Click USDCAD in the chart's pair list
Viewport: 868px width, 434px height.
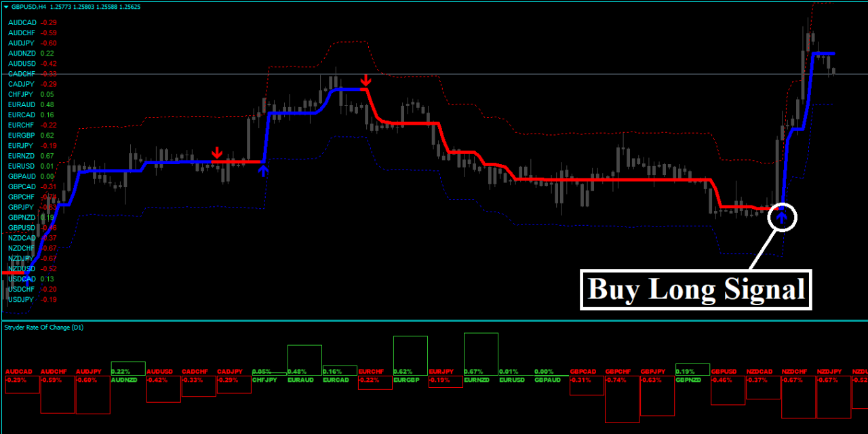coord(22,279)
